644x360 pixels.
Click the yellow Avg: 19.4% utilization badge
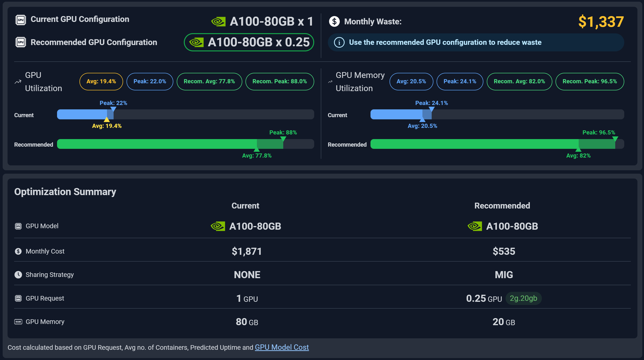point(101,81)
